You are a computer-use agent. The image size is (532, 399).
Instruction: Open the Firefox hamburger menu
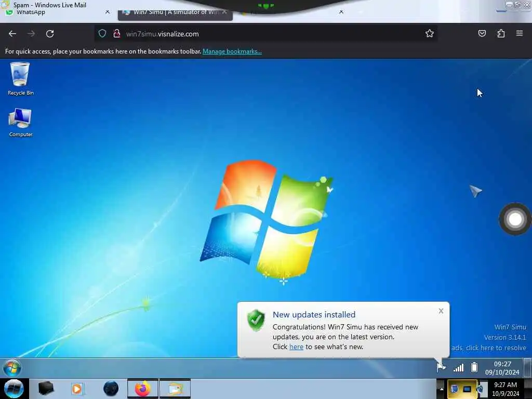(520, 33)
